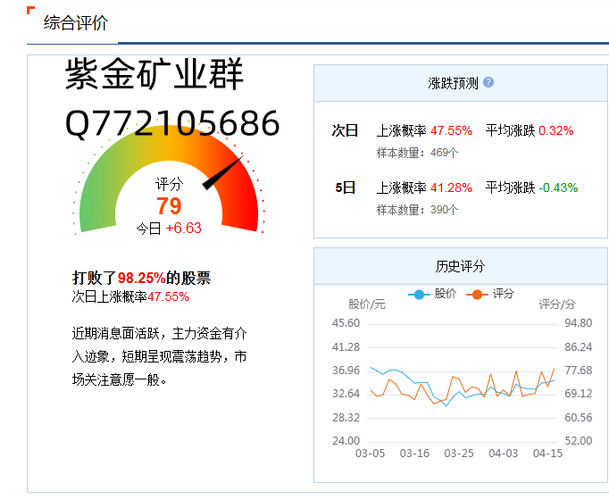609x500 pixels.
Task: Click the 45.60 price axis value
Action: click(346, 323)
